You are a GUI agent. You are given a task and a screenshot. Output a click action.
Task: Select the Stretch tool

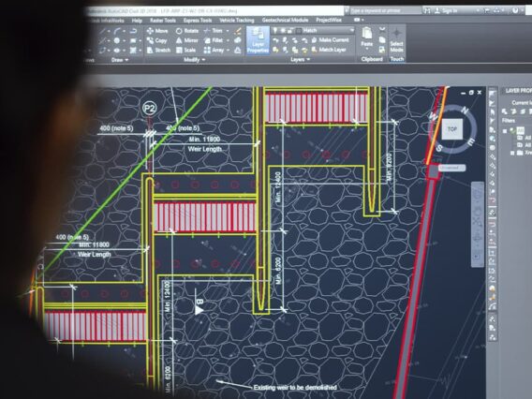click(158, 51)
